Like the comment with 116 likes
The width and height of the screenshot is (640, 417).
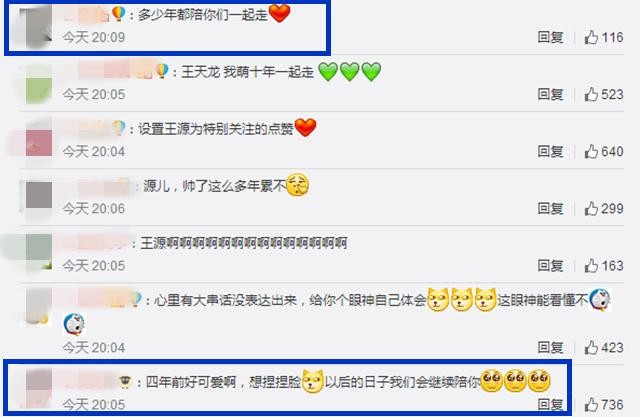click(591, 38)
